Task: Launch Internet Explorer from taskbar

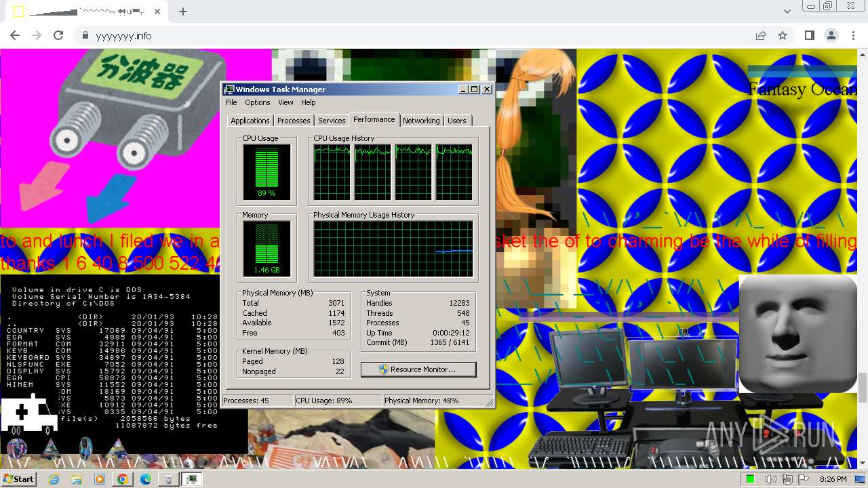Action: 54,479
